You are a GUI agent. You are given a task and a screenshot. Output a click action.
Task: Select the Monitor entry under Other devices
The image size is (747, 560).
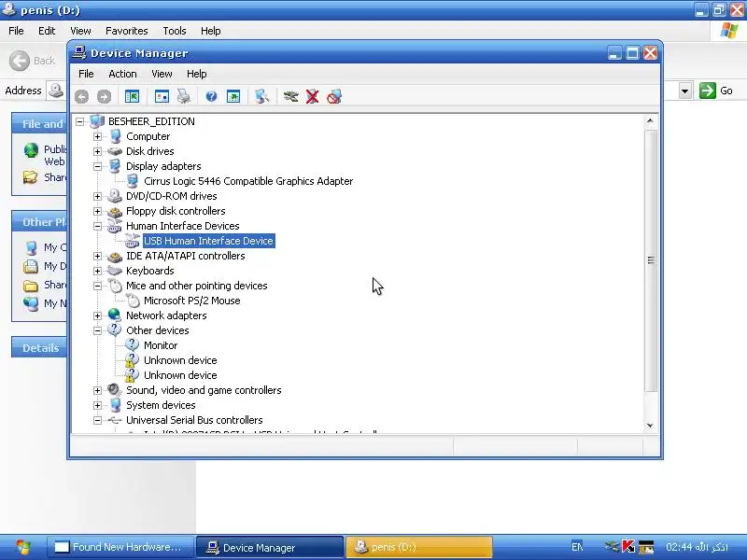[x=161, y=345]
